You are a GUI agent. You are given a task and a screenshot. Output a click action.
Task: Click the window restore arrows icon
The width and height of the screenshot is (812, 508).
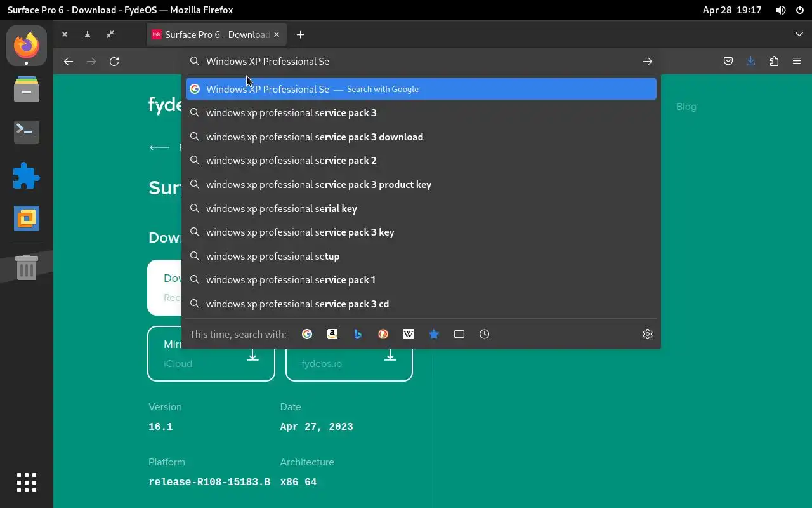click(110, 35)
